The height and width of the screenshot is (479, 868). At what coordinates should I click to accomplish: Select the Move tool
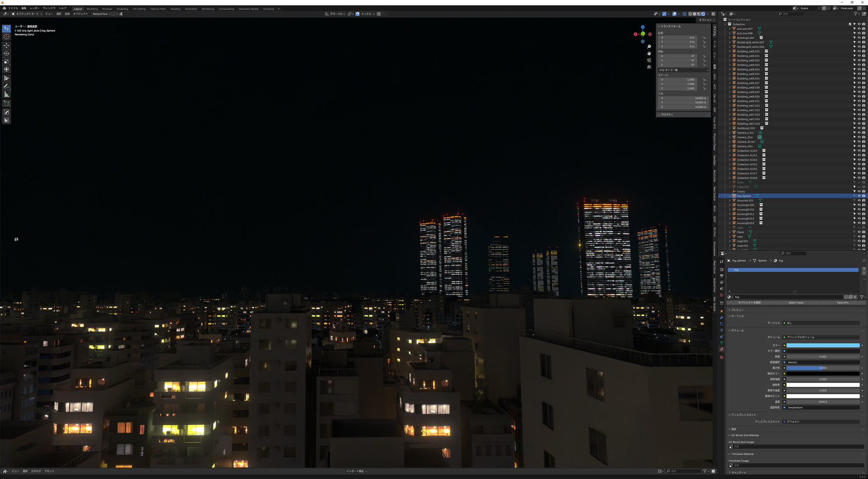(7, 45)
